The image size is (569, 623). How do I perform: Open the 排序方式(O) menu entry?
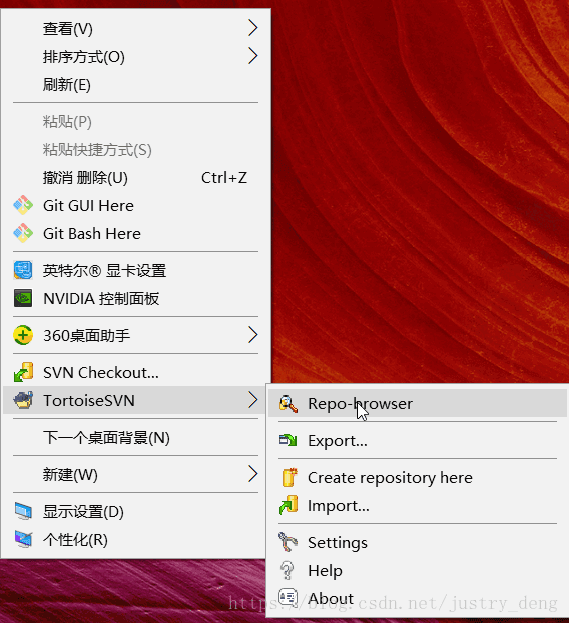136,56
